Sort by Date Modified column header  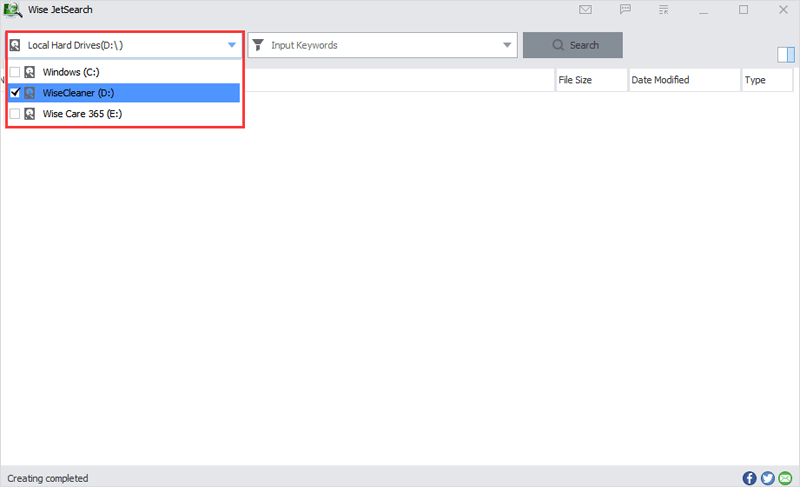(684, 80)
